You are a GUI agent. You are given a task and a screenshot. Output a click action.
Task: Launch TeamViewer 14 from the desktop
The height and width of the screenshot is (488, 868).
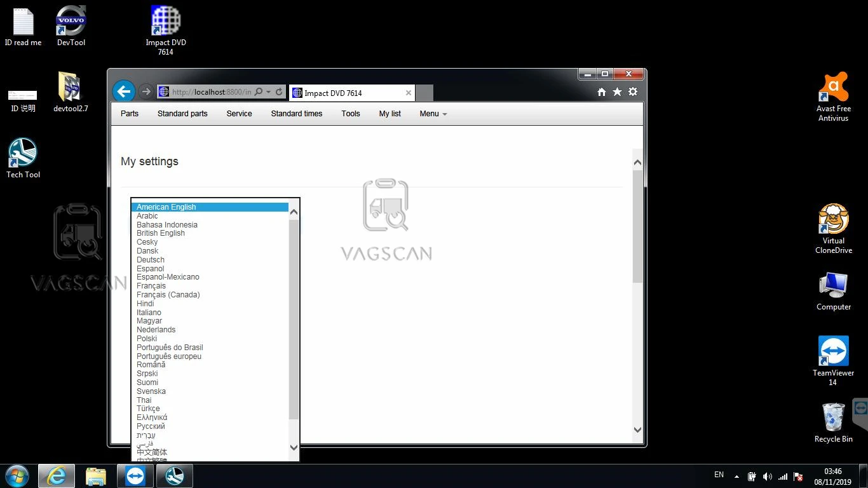pyautogui.click(x=834, y=361)
